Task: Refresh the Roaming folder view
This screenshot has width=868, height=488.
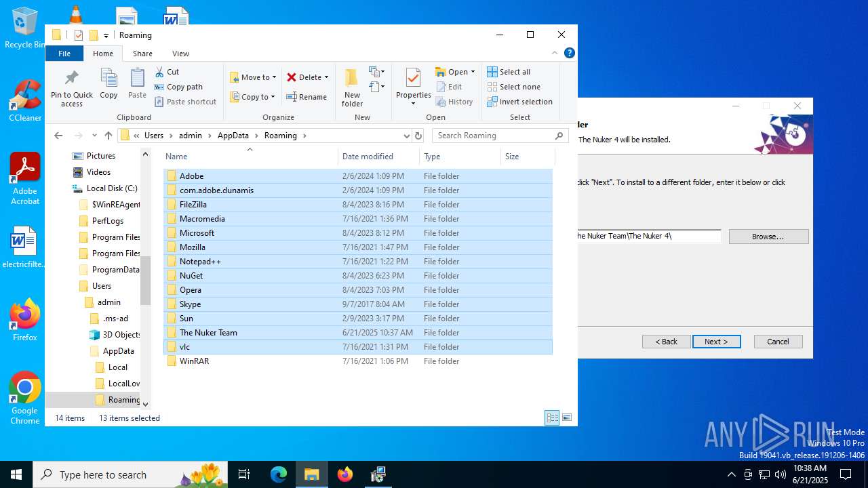Action: point(418,136)
